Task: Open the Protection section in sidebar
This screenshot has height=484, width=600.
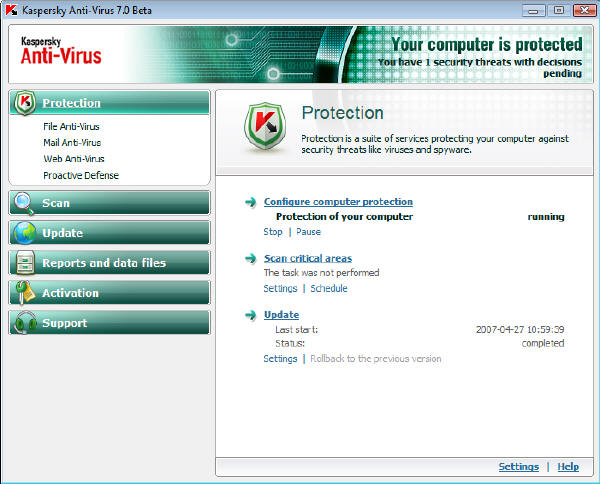Action: click(109, 103)
